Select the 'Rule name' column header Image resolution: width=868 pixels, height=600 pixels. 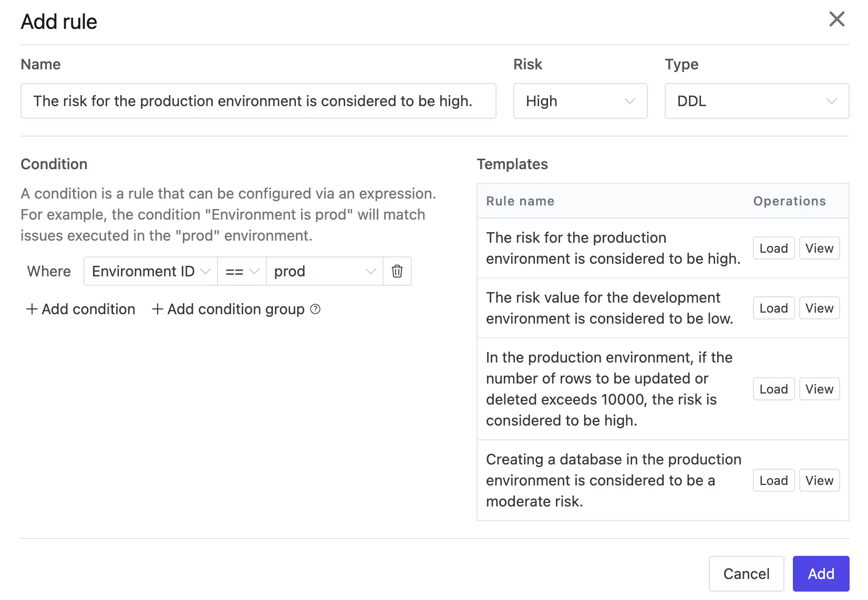coord(520,201)
